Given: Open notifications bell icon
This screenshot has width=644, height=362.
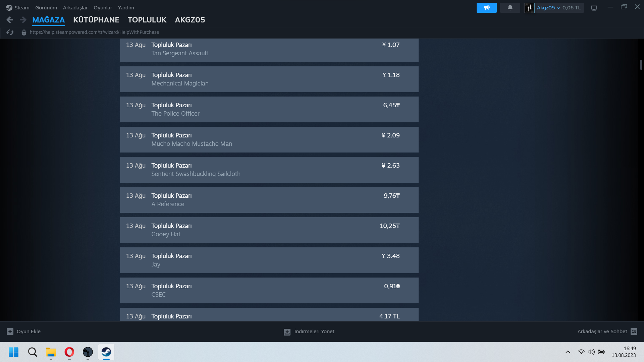Looking at the screenshot, I should point(510,8).
